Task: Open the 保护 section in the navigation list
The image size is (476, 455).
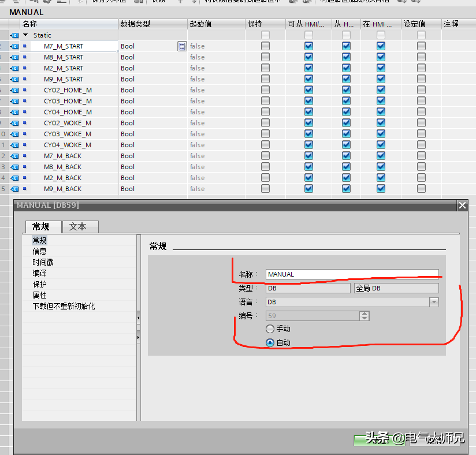Action: [x=40, y=284]
